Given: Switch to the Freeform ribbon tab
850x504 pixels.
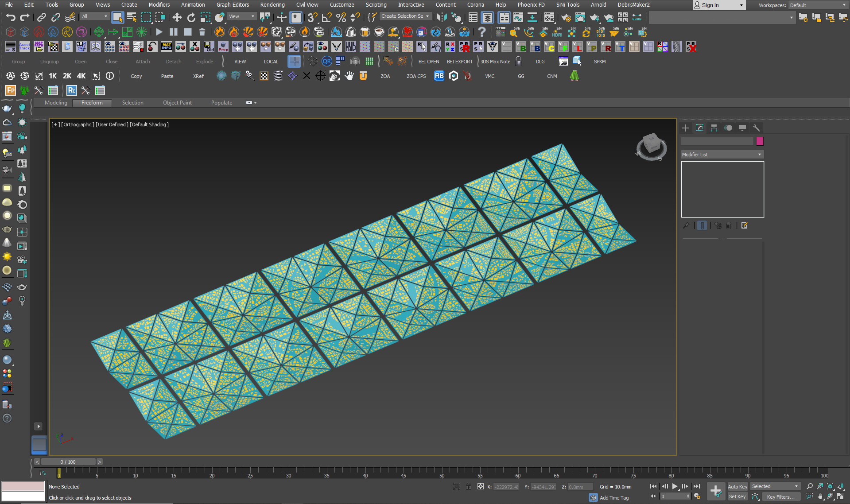Looking at the screenshot, I should (x=92, y=103).
